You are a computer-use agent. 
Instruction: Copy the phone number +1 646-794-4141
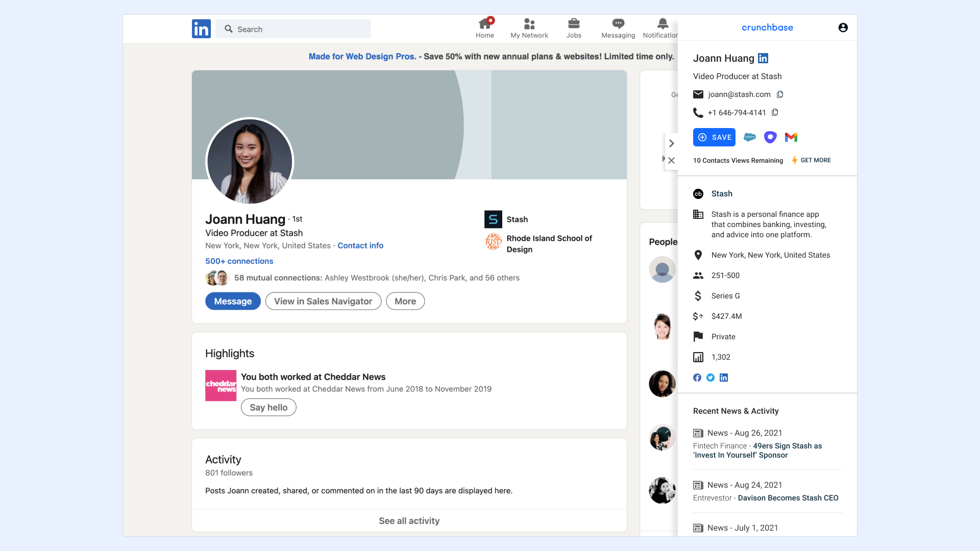[x=775, y=112]
